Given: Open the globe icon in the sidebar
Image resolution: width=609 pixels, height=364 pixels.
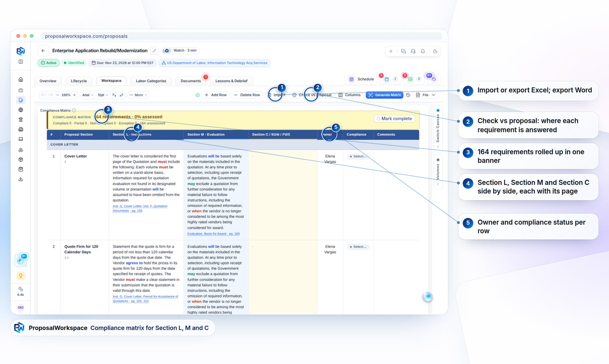Looking at the screenshot, I should [x=21, y=110].
